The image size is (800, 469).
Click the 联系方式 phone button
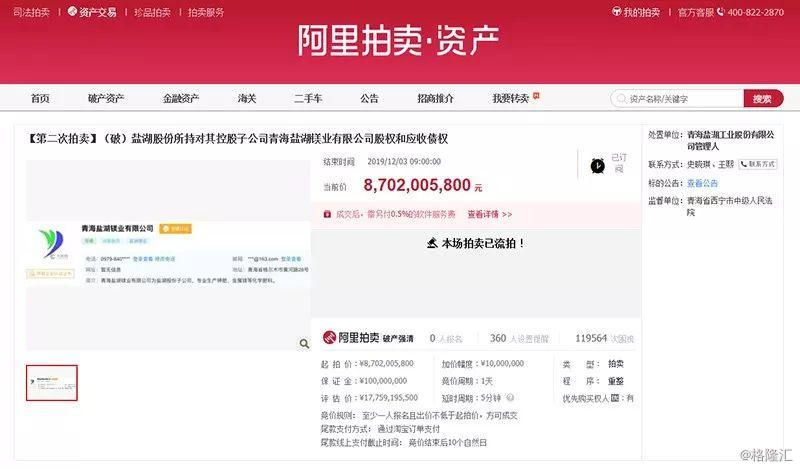point(758,164)
